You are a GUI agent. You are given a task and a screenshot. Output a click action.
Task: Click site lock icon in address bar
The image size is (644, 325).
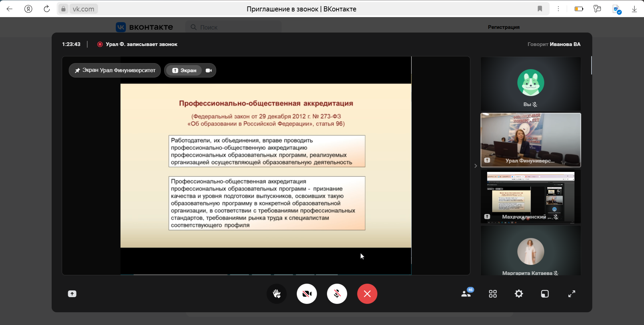point(63,9)
